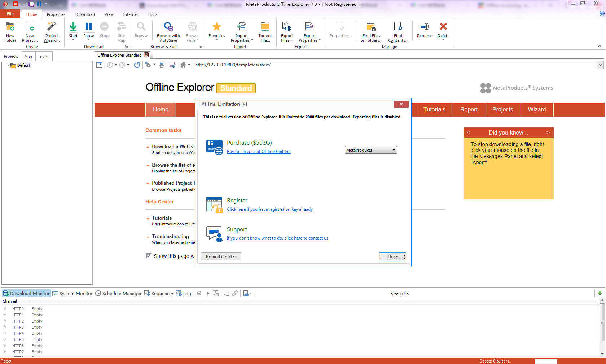The image size is (606, 364).
Task: Open the Internet ribbon tab
Action: click(x=131, y=14)
